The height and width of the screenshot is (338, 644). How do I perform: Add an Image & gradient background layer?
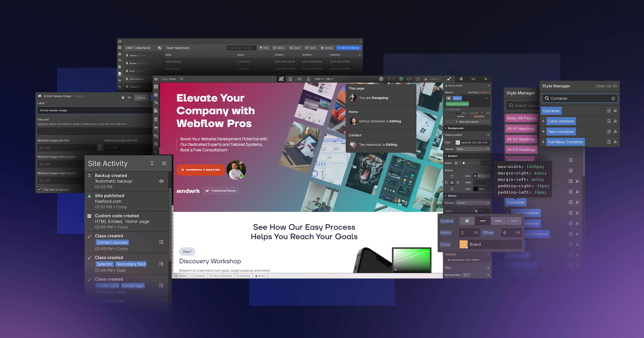point(488,135)
